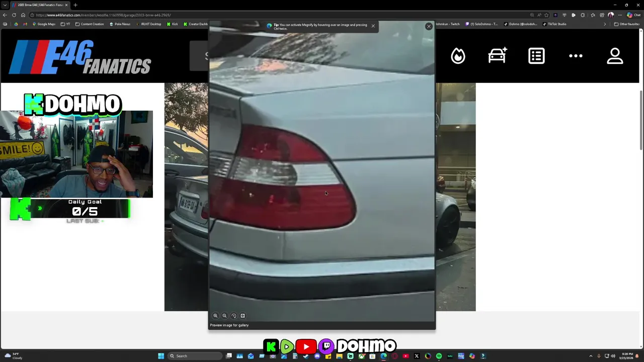Open the YT bookmarks folder
The width and height of the screenshot is (644, 362).
[x=65, y=24]
